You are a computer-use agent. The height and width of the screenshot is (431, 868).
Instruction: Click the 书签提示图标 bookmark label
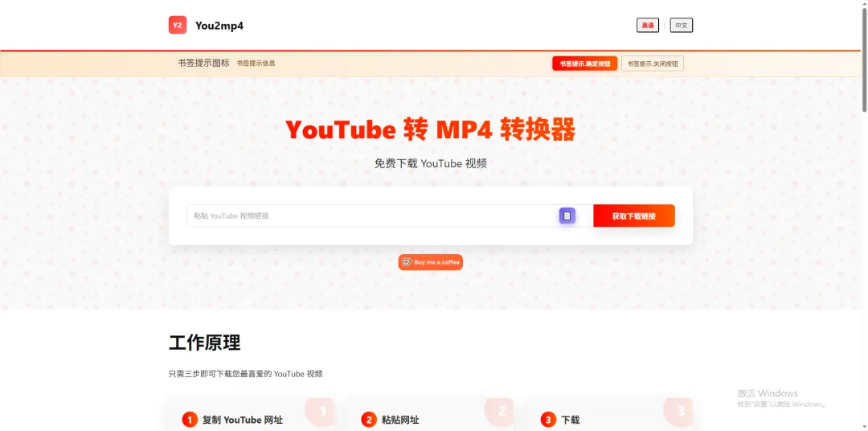203,64
